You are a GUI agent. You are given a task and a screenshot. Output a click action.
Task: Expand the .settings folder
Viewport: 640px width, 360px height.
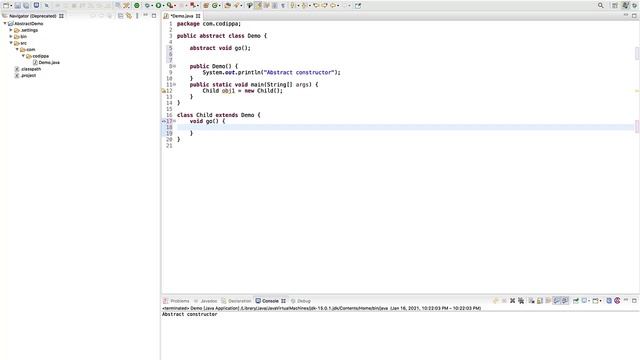pos(11,30)
